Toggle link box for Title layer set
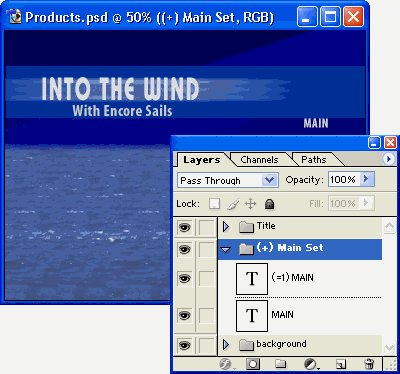This screenshot has width=400, height=374. coord(207,228)
